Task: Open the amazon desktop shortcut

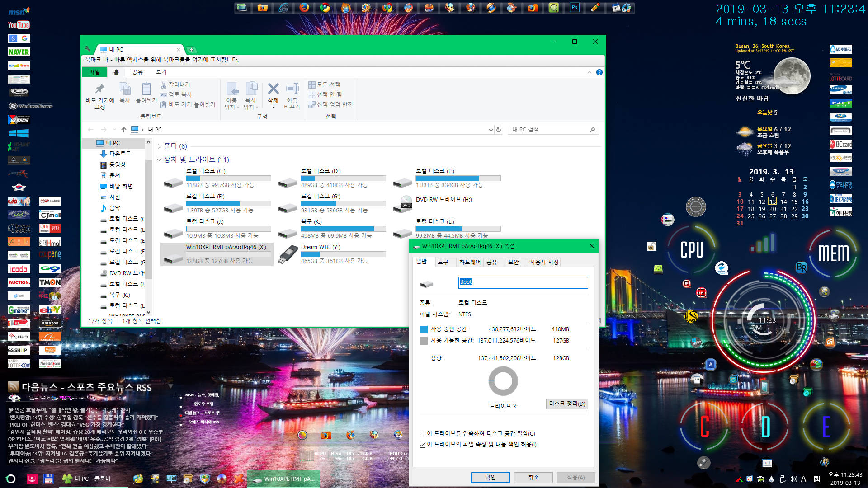Action: point(50,323)
